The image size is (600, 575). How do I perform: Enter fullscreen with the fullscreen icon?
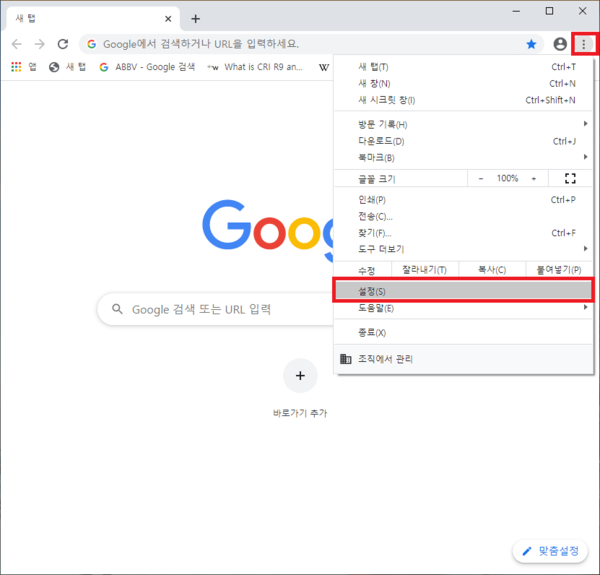coord(570,178)
